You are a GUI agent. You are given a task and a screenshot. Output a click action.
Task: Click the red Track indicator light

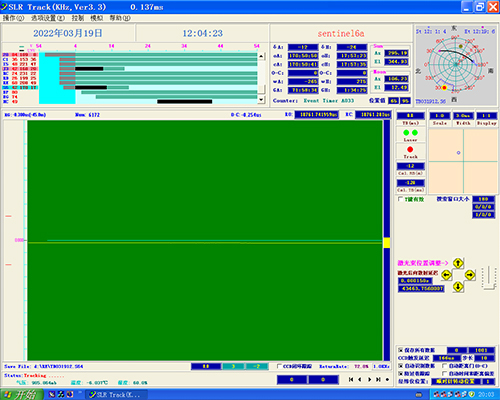pyautogui.click(x=410, y=149)
